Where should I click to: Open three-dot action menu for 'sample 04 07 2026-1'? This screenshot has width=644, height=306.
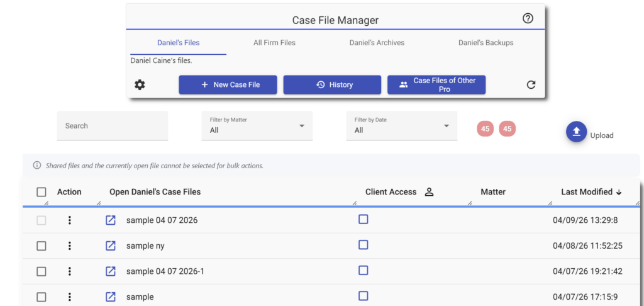[x=70, y=271]
